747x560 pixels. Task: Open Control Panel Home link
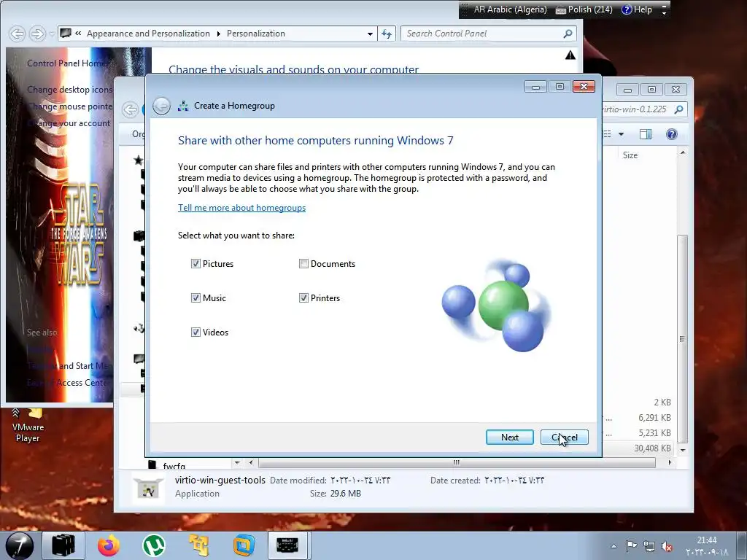(x=66, y=63)
